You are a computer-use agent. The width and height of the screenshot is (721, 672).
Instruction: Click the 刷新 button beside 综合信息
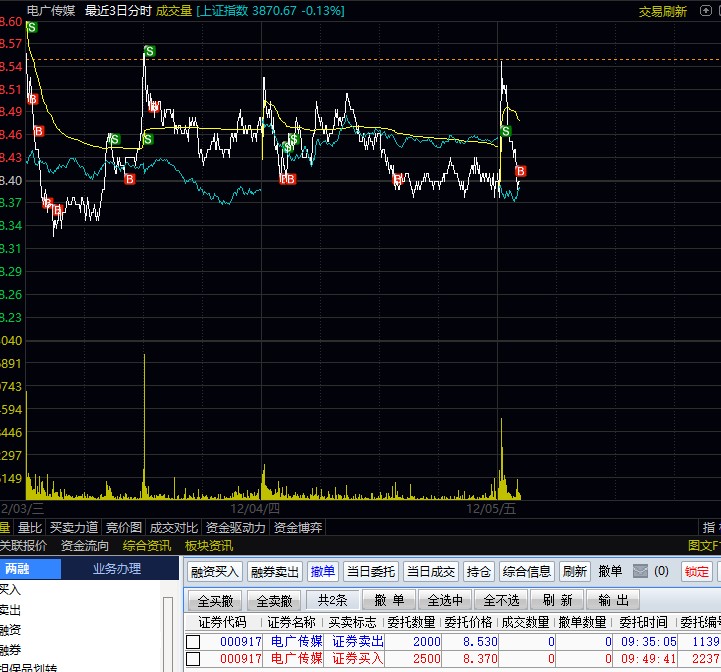point(575,572)
